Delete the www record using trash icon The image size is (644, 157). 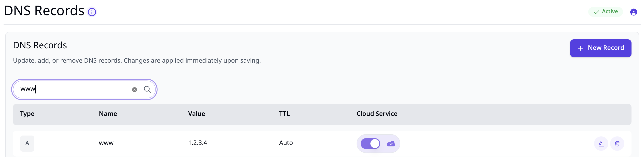pos(617,144)
